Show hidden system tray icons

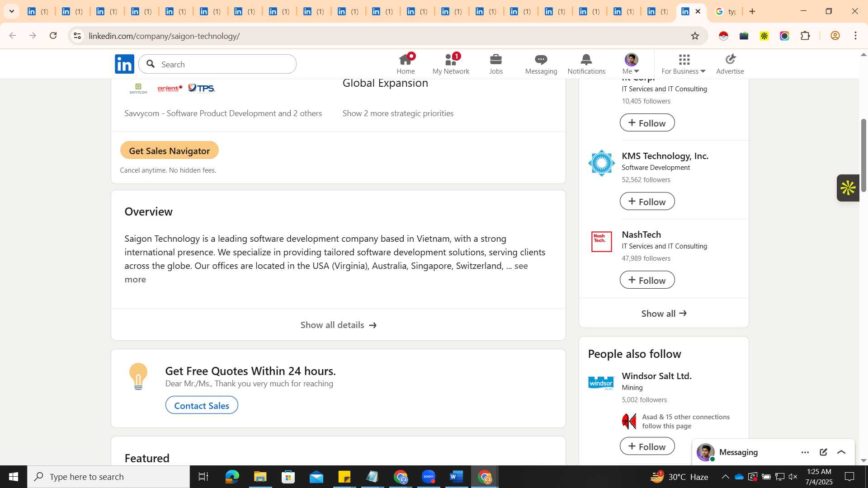pos(725,477)
